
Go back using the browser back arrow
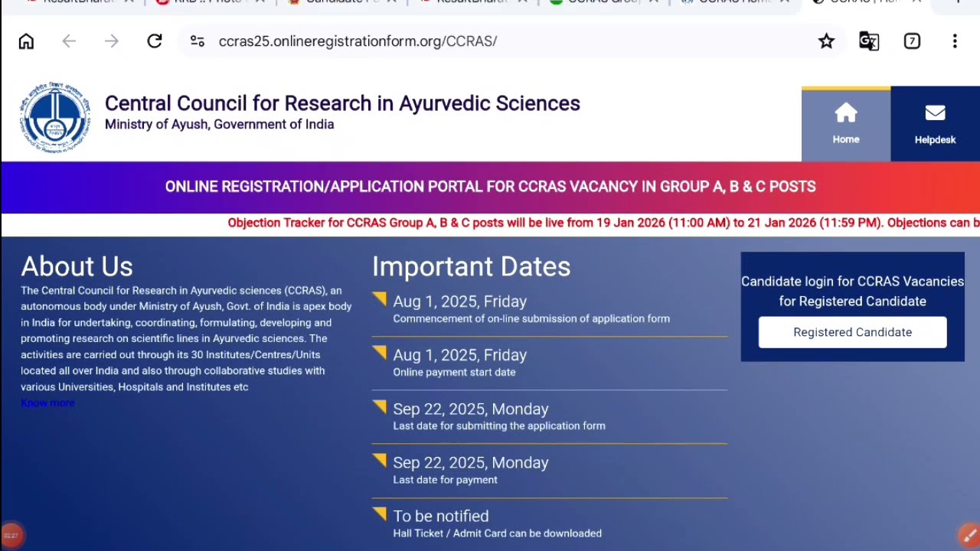[69, 41]
